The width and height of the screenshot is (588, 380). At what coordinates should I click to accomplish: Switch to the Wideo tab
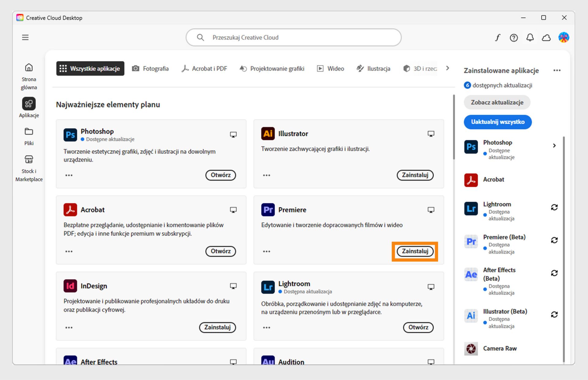[330, 68]
